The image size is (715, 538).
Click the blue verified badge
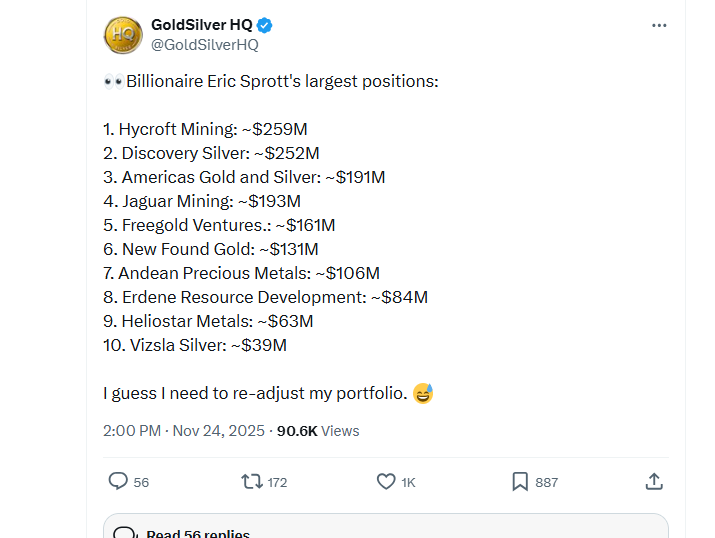265,25
